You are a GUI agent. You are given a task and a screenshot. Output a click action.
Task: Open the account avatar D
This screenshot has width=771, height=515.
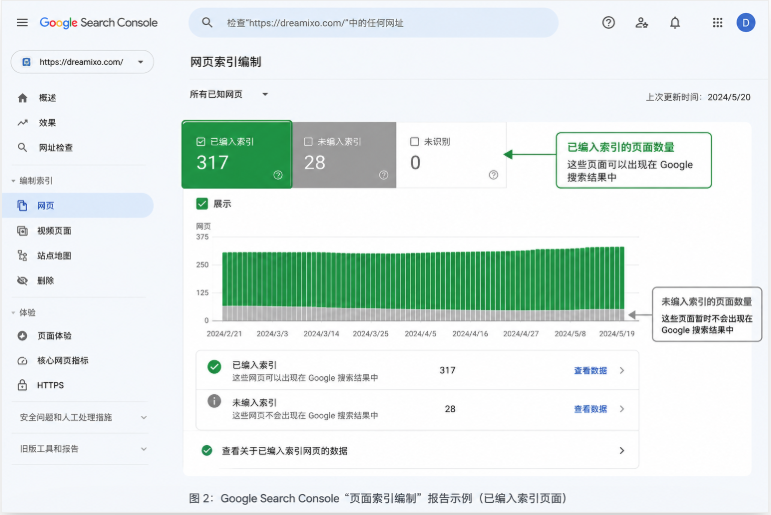(745, 23)
